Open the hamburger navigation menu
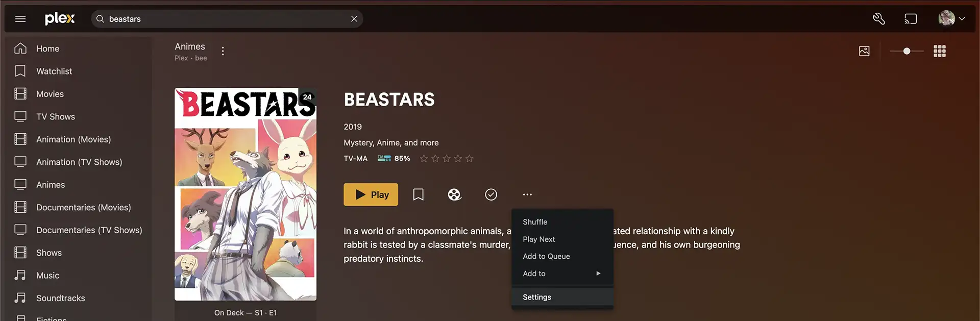Screen dimensions: 980x321 point(20,19)
